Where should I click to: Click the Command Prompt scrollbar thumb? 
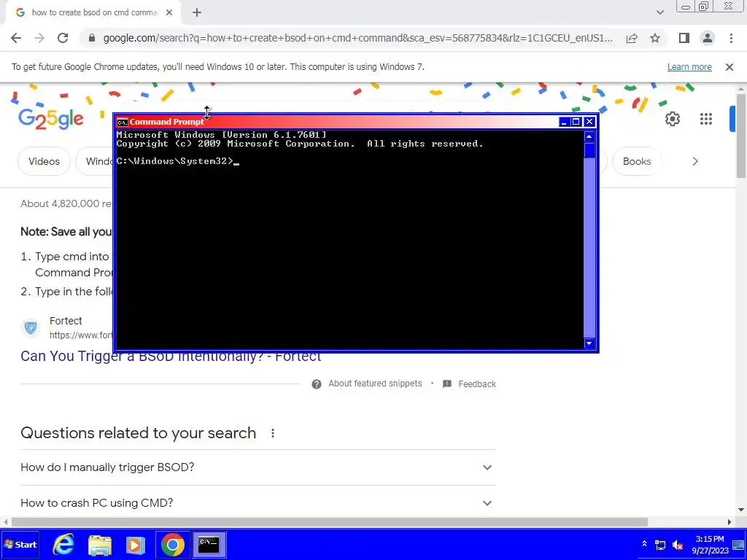tap(589, 150)
